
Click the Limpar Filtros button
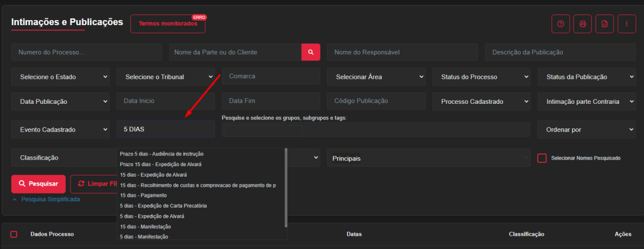[94, 184]
